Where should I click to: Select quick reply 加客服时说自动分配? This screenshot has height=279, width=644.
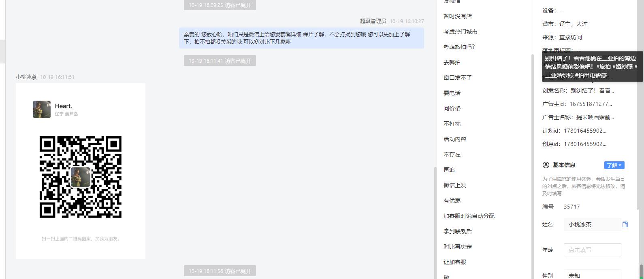click(x=469, y=216)
